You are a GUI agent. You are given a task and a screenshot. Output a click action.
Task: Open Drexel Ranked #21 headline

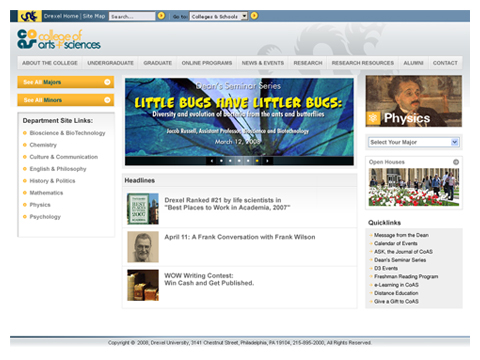[x=227, y=204]
